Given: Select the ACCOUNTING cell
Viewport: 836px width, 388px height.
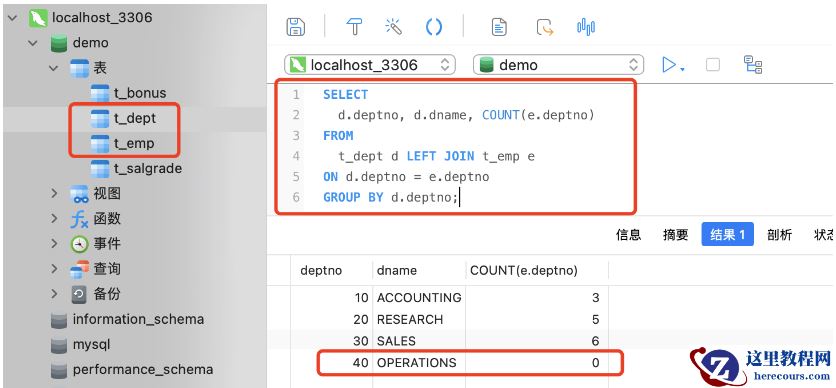Looking at the screenshot, I should [419, 298].
